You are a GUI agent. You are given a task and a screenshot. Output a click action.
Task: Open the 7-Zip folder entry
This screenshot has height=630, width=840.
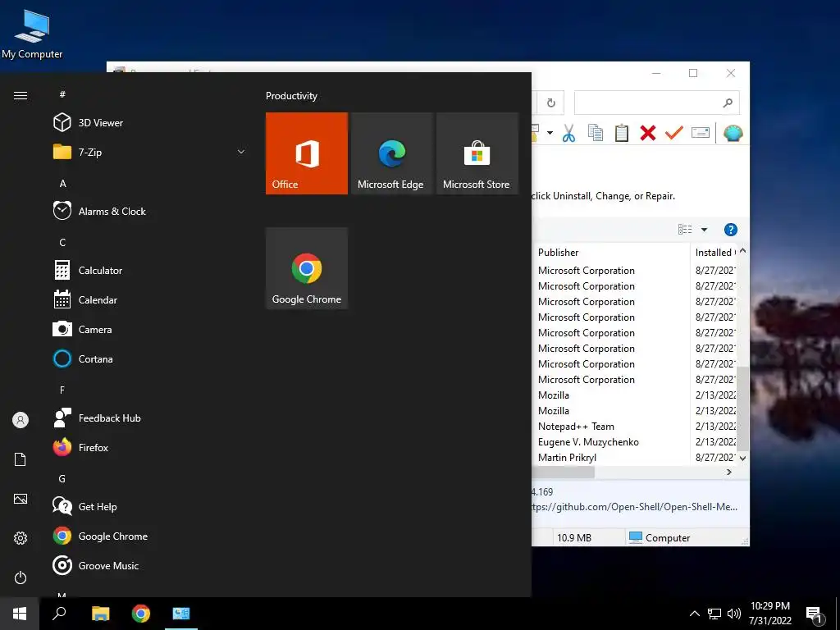89,152
